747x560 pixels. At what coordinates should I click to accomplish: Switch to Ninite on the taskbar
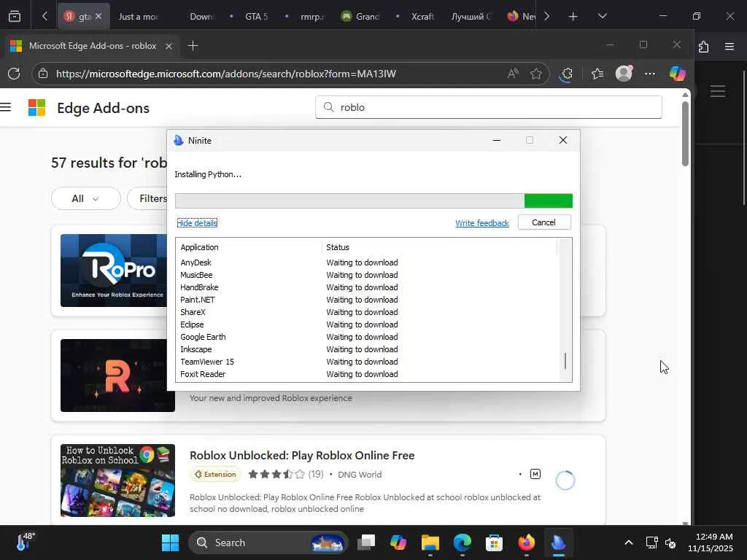(x=558, y=542)
